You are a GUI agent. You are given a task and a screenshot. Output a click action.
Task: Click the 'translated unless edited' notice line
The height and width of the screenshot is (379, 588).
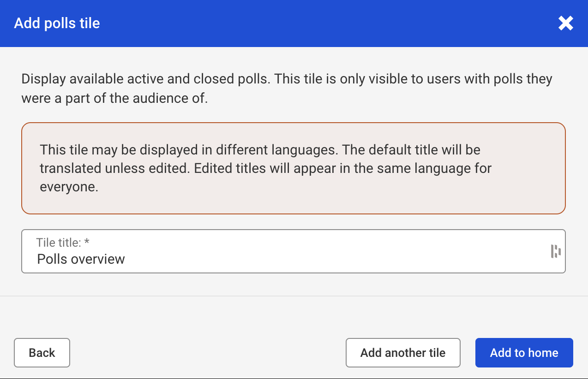tap(265, 168)
